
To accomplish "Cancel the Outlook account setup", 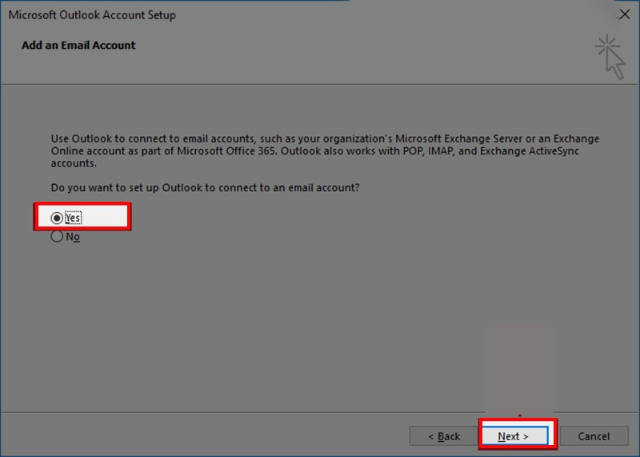I will point(594,436).
